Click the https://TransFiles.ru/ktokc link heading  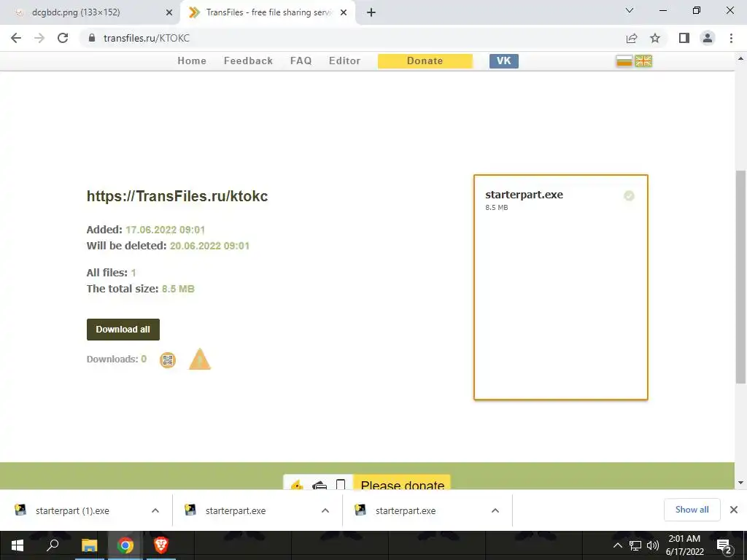pyautogui.click(x=177, y=196)
